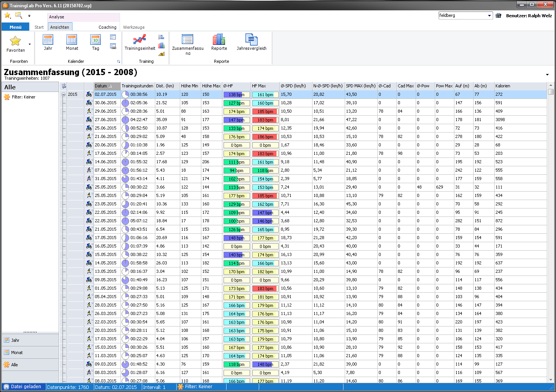Click the search folder icon in quick access toolbar
This screenshot has height=392, width=556.
(x=18, y=15)
